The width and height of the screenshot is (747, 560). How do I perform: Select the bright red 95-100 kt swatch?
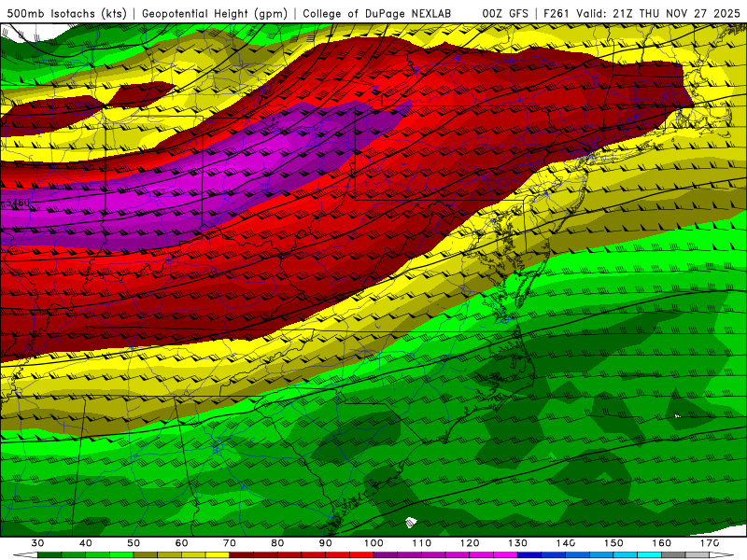[361, 555]
